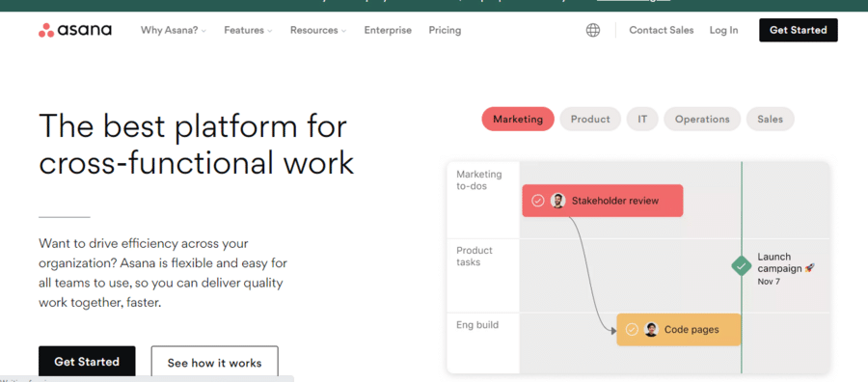Click the Launch campaign milestone label

[785, 262]
